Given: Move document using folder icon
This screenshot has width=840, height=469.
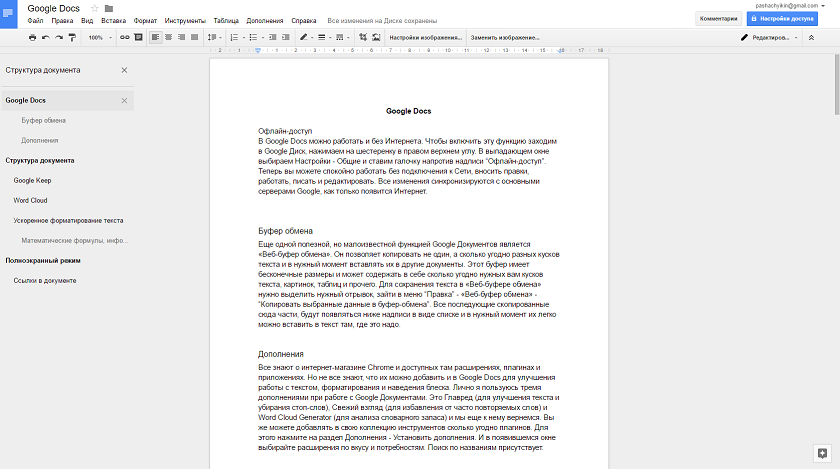Looking at the screenshot, I should pos(109,9).
